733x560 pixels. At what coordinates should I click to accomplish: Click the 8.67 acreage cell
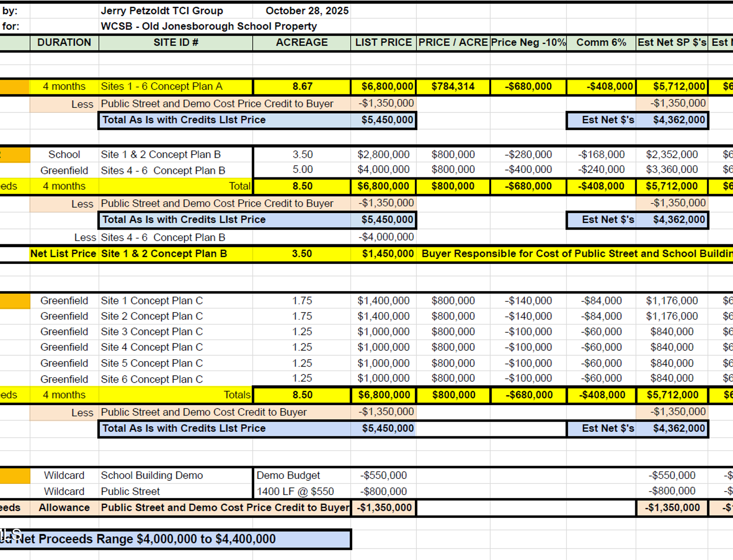(x=302, y=86)
